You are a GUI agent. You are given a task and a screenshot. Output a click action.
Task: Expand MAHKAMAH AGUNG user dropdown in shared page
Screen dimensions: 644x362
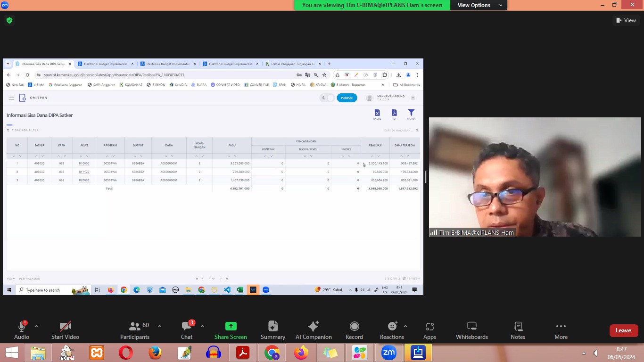(413, 98)
